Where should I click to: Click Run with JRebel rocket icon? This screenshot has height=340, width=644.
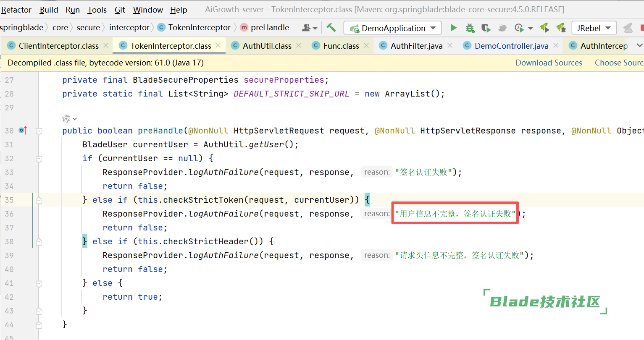(x=544, y=28)
